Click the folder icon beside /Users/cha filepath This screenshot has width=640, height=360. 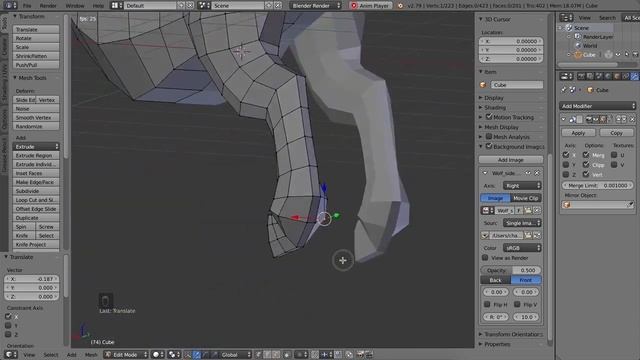pos(528,236)
